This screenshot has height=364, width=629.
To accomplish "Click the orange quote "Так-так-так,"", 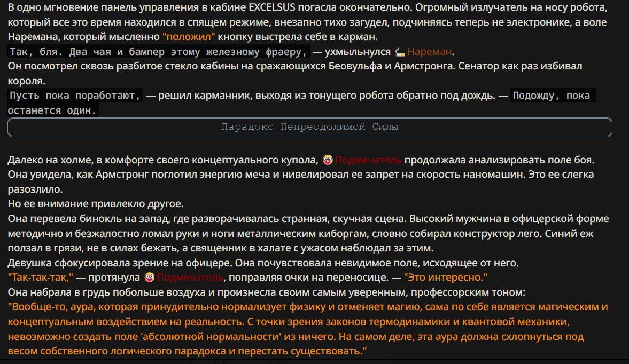I will (x=41, y=277).
